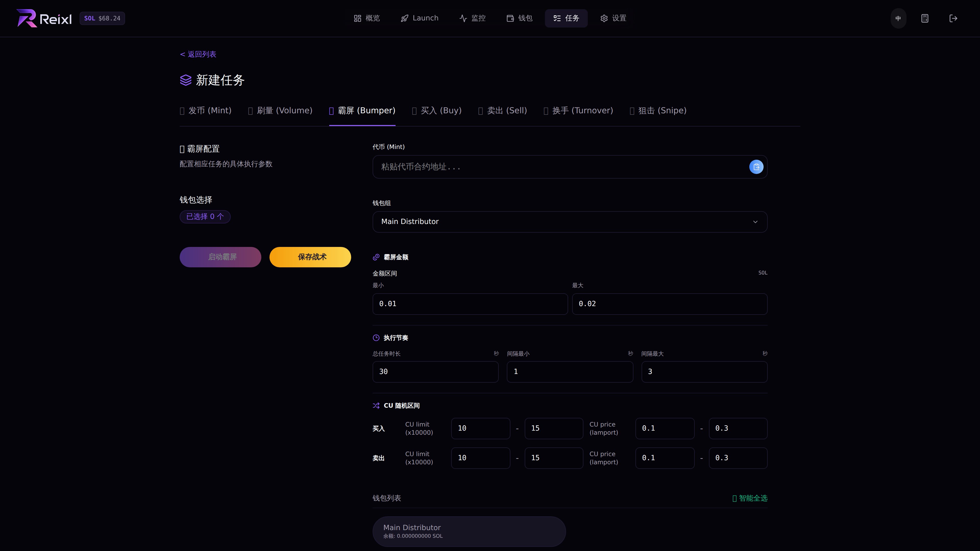Click 智能全选 to select all wallets

tap(750, 498)
